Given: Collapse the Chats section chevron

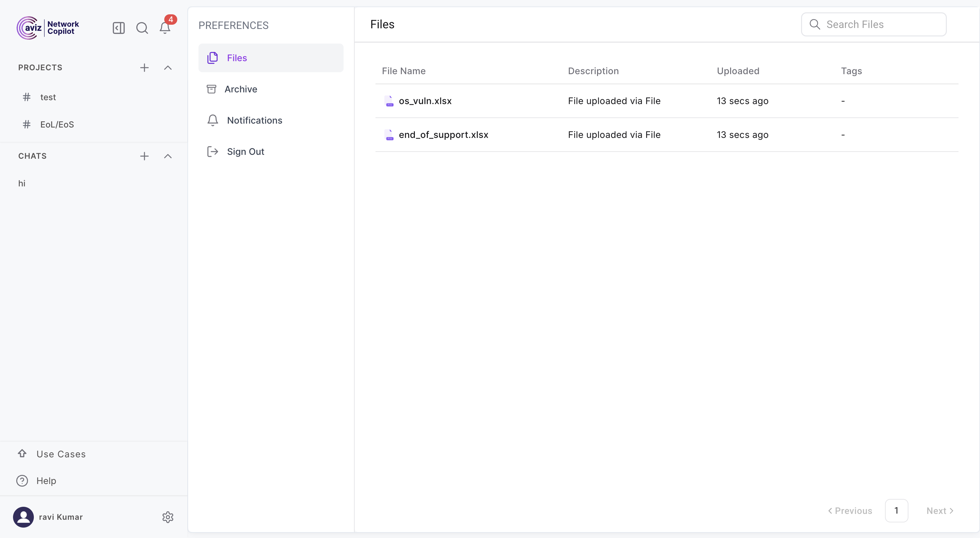Looking at the screenshot, I should (168, 156).
